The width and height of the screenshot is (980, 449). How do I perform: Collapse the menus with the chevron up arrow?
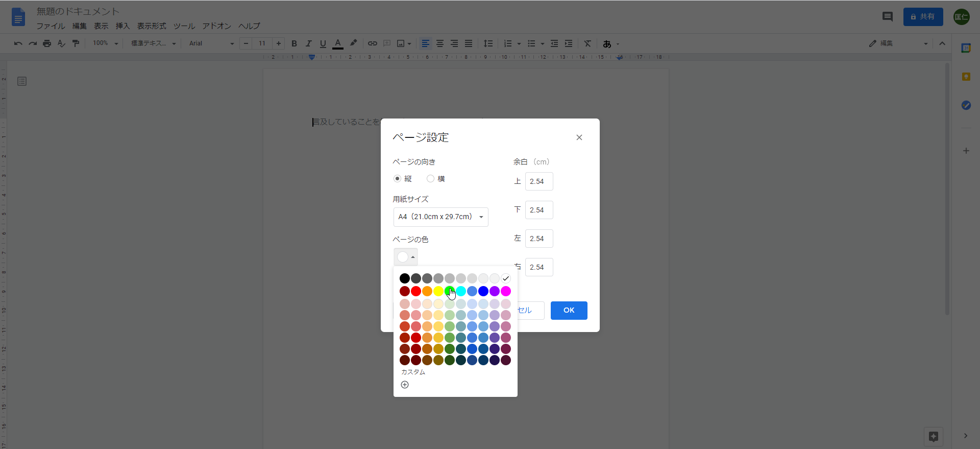coord(942,43)
